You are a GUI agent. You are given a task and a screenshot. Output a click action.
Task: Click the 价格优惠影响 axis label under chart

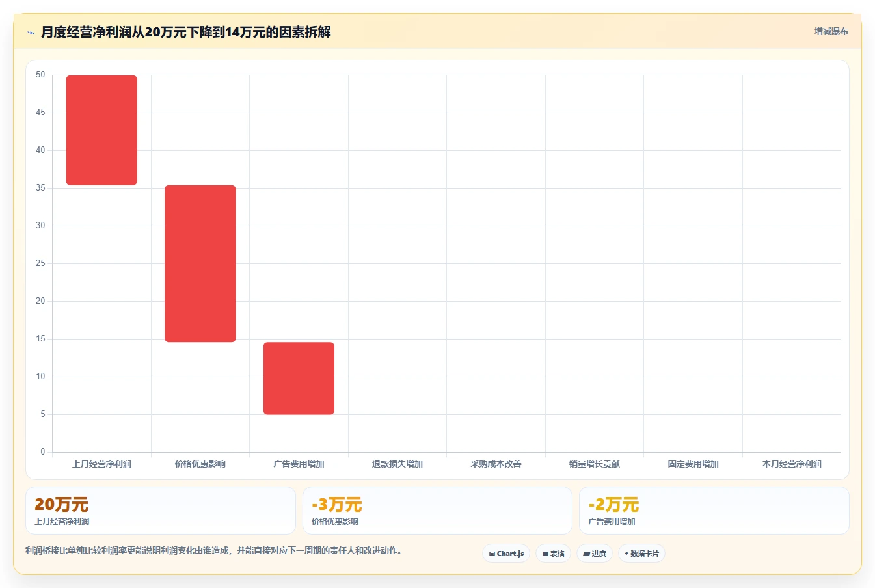click(x=200, y=464)
